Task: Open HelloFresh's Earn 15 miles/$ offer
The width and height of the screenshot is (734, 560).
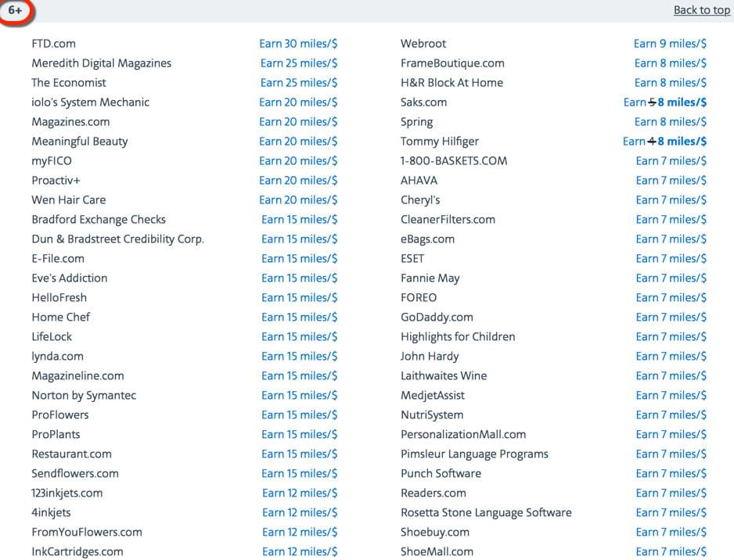Action: point(299,298)
